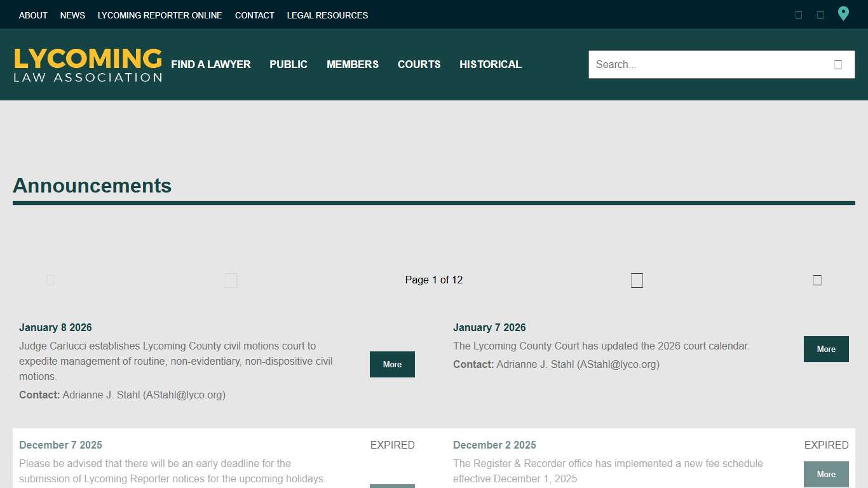Click the map pin location icon

(843, 14)
